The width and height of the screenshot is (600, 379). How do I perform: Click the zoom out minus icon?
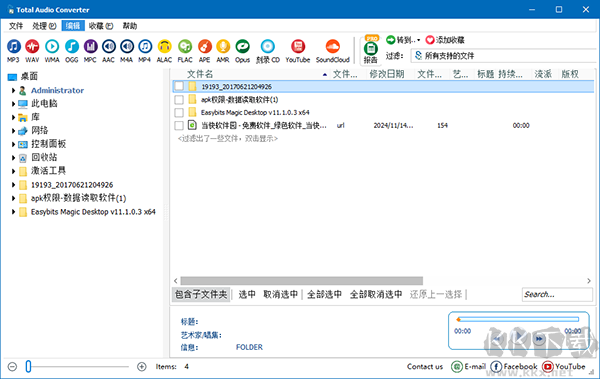12,367
